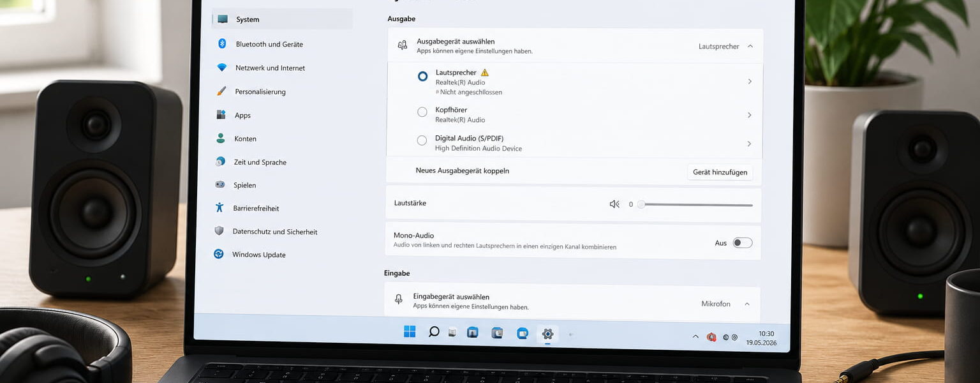
Task: Click the speaker mute icon next to Lautstärke
Action: (x=614, y=204)
